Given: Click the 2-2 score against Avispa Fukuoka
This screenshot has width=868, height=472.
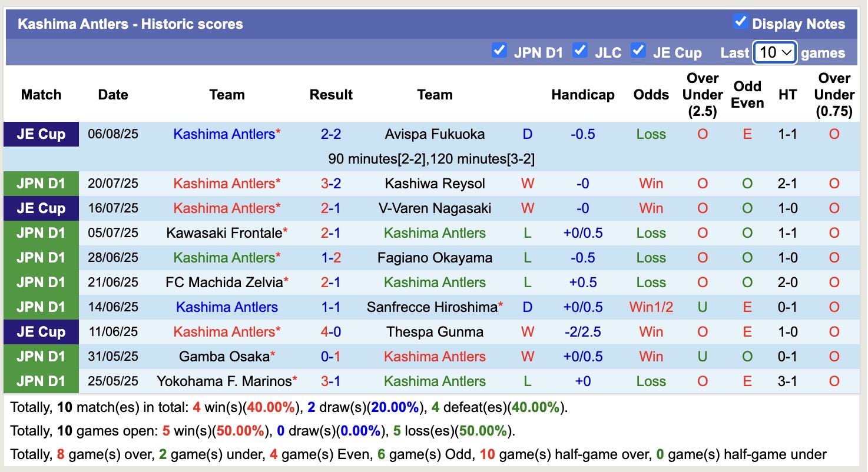Looking at the screenshot, I should click(331, 134).
